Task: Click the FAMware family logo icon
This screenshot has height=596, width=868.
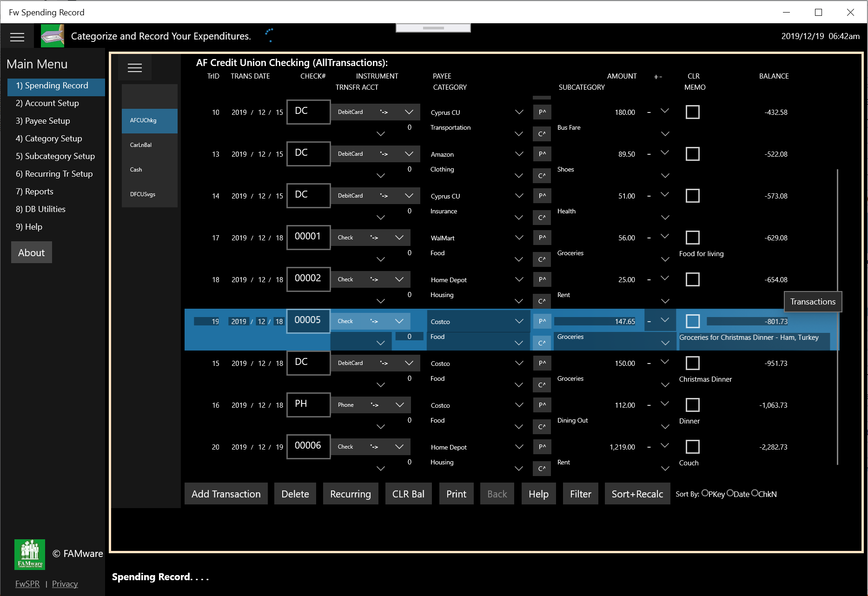Action: (30, 554)
